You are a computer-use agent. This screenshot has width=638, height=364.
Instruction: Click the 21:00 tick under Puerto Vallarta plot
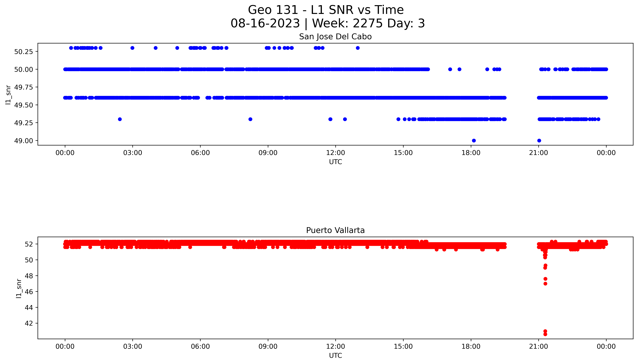coord(538,346)
